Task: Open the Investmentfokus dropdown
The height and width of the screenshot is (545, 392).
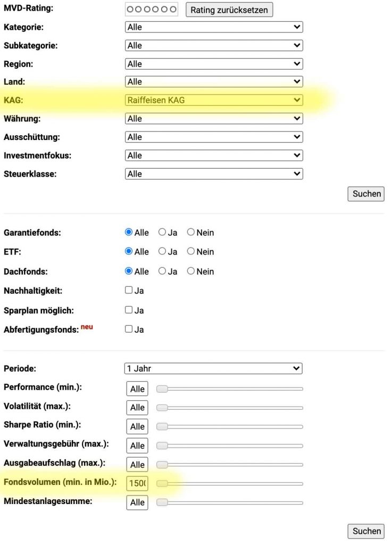Action: (214, 155)
